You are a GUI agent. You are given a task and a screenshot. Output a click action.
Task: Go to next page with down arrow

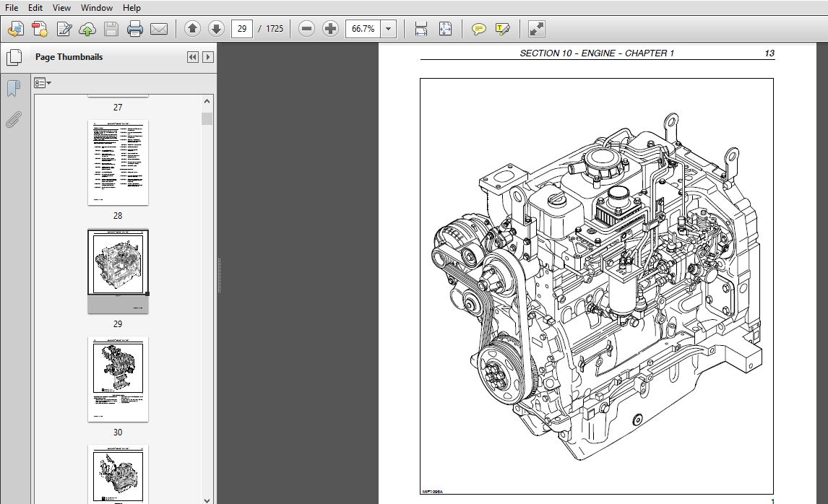[x=216, y=28]
